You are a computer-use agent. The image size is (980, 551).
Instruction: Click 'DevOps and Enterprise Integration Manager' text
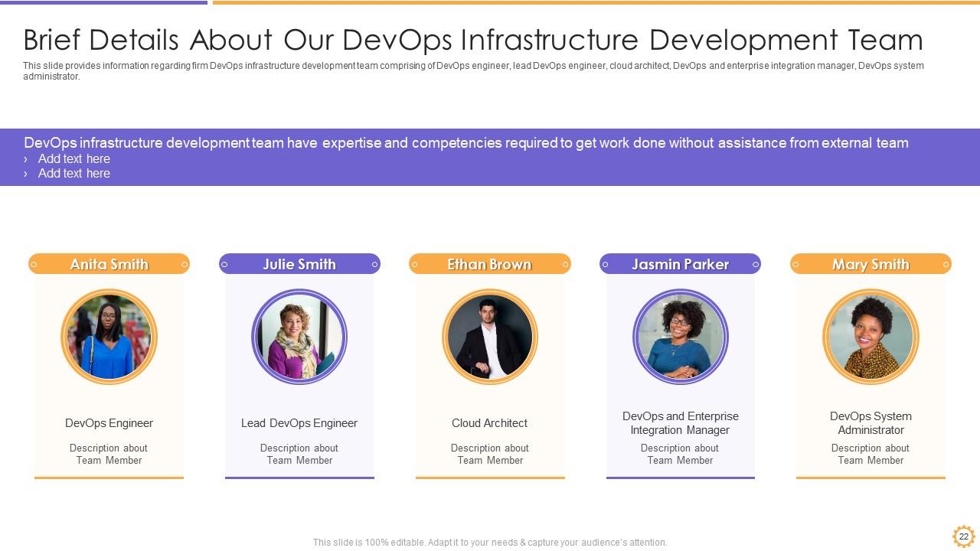(680, 423)
